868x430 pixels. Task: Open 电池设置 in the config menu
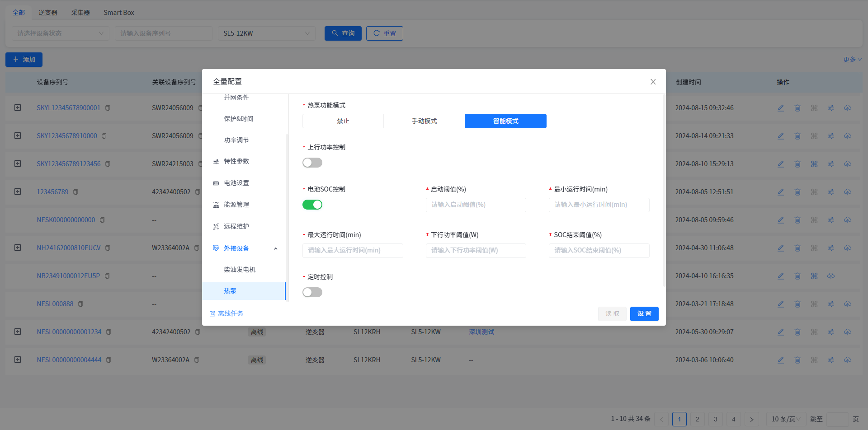pos(236,183)
